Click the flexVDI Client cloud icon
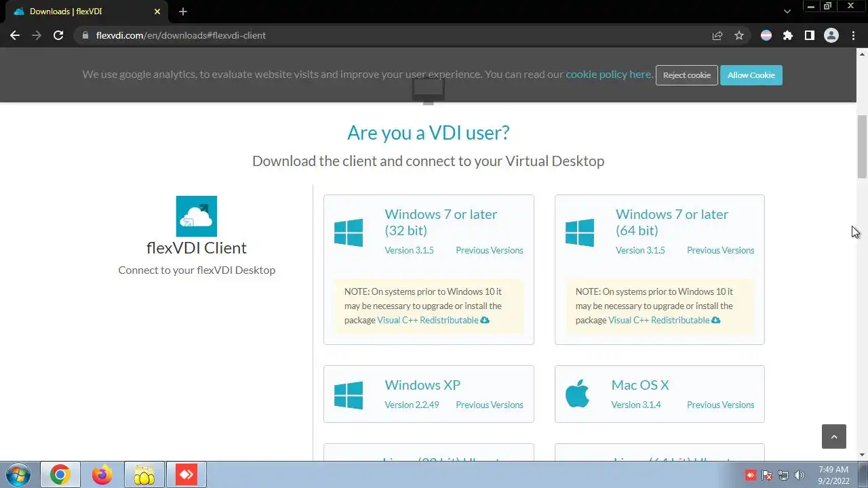This screenshot has height=488, width=868. [197, 216]
